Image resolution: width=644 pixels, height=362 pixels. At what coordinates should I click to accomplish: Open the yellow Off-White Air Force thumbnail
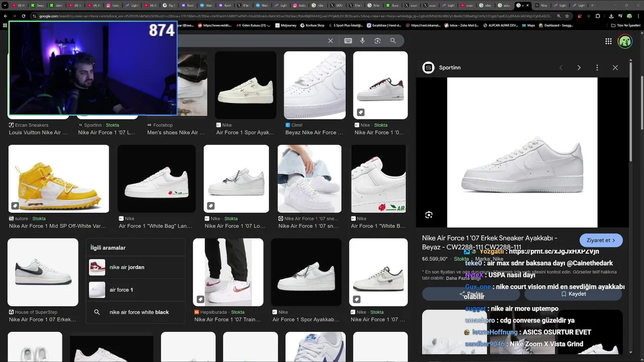pos(58,178)
